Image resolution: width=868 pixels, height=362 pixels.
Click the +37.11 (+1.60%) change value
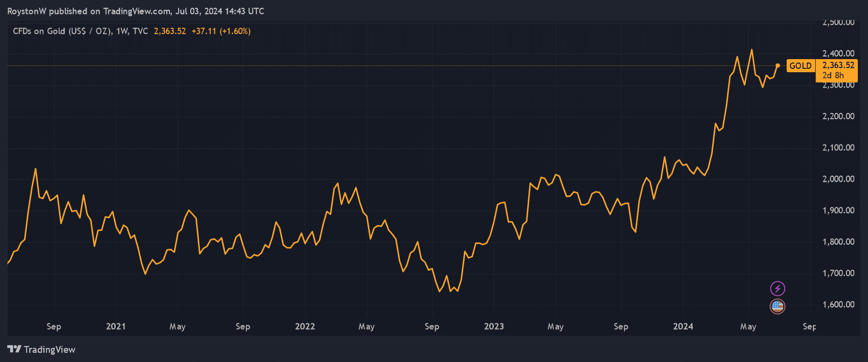coord(221,31)
